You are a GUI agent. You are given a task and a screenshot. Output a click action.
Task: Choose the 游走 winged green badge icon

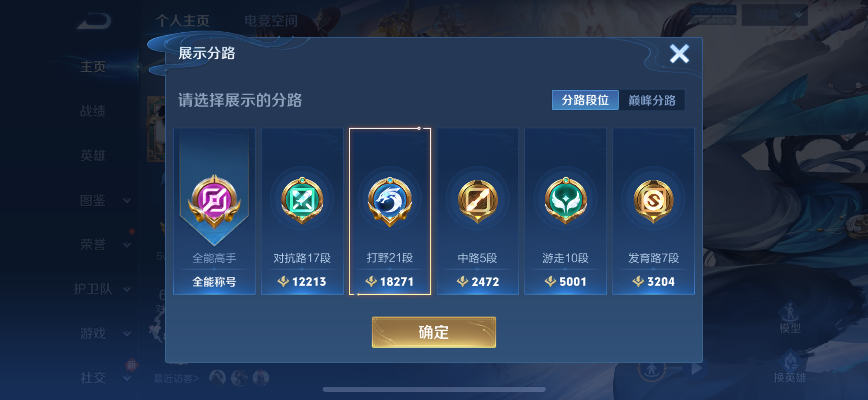(565, 200)
